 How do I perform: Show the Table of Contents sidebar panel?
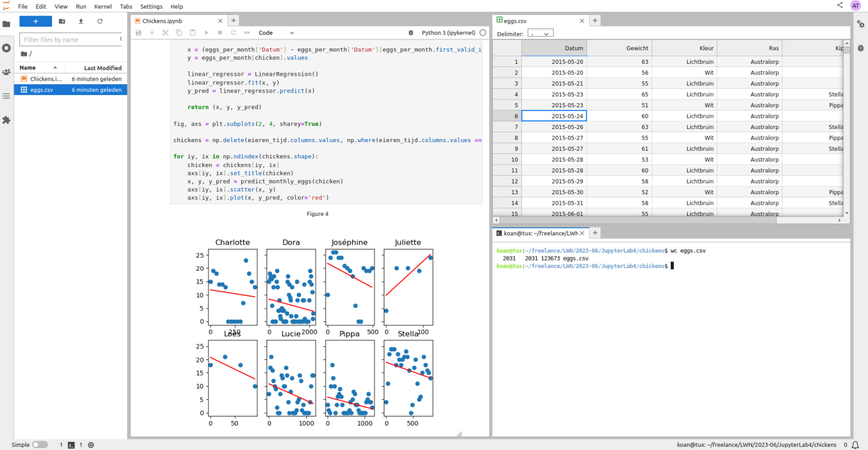pos(6,96)
